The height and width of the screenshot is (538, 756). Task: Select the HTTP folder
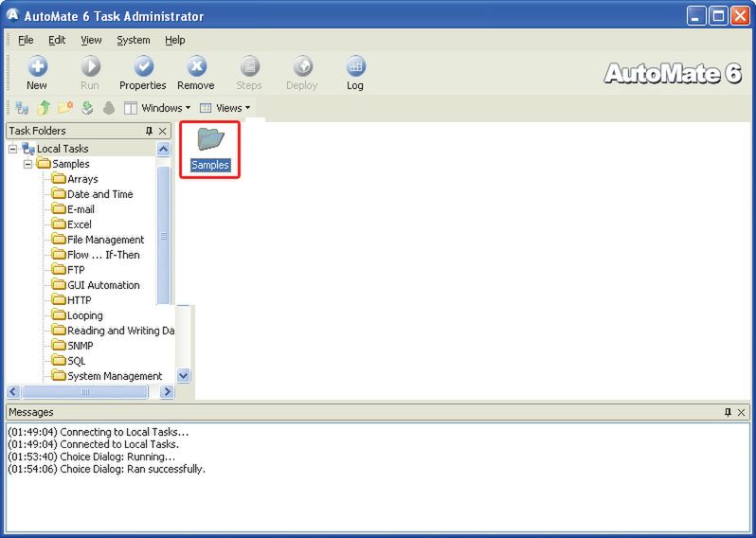coord(79,300)
